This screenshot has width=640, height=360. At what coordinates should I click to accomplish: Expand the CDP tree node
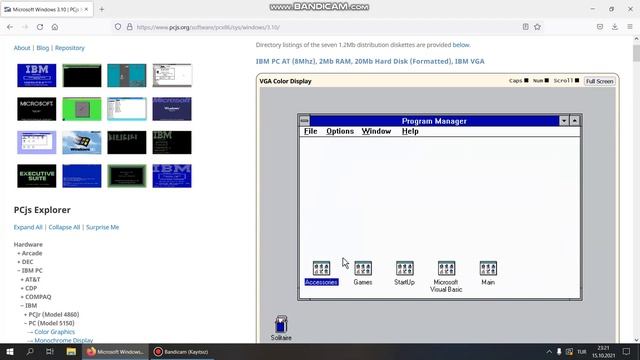click(29, 288)
